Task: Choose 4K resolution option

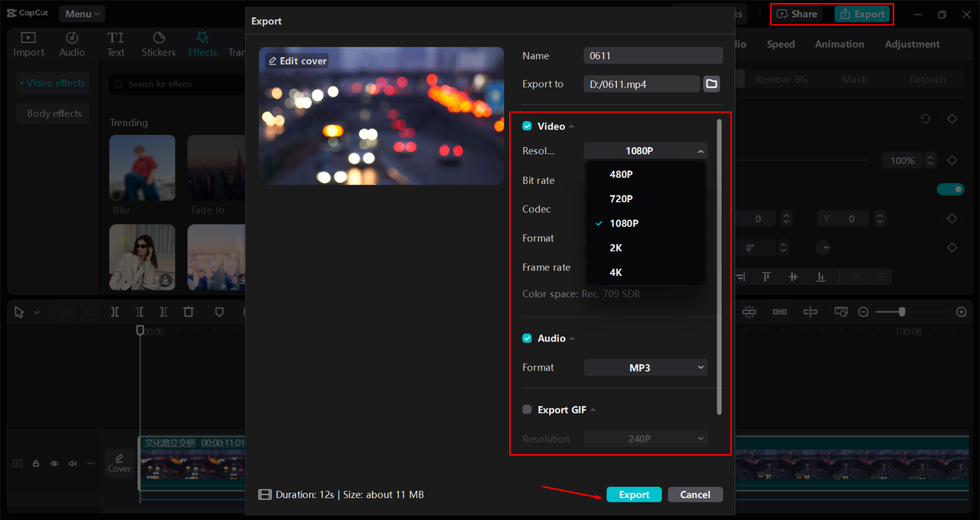Action: (x=645, y=272)
